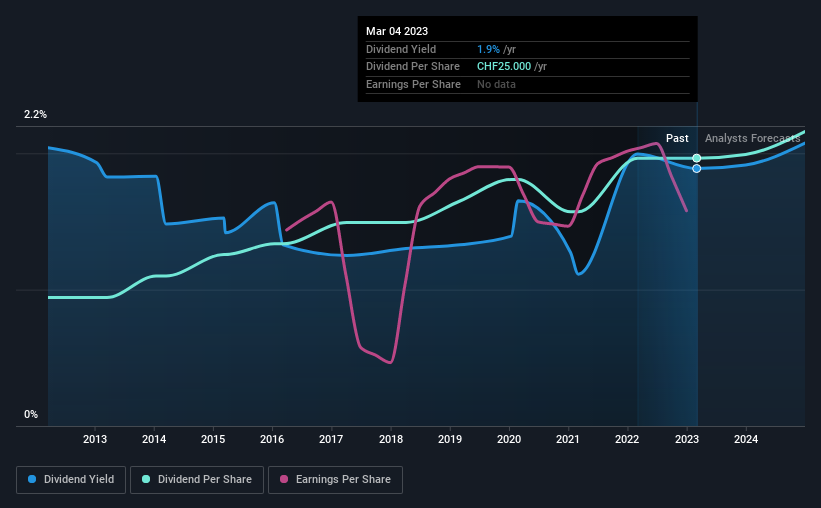Click the '0%' y-axis label
This screenshot has height=508, width=821.
[x=31, y=415]
